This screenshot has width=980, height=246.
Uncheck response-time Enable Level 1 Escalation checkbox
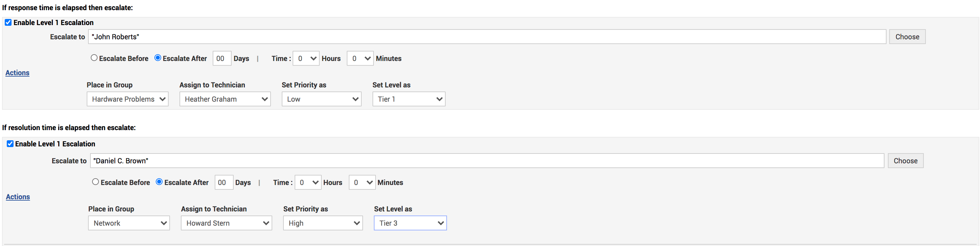pyautogui.click(x=8, y=22)
